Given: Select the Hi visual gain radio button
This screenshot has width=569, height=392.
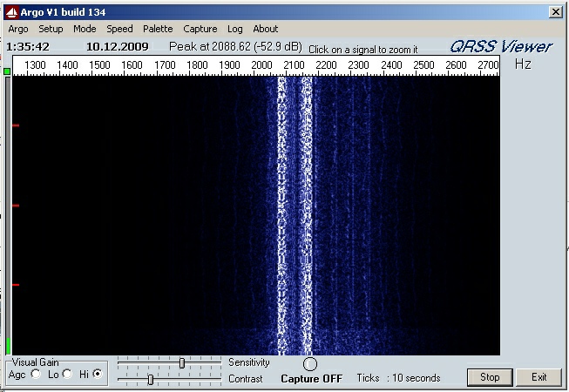Looking at the screenshot, I should (98, 374).
